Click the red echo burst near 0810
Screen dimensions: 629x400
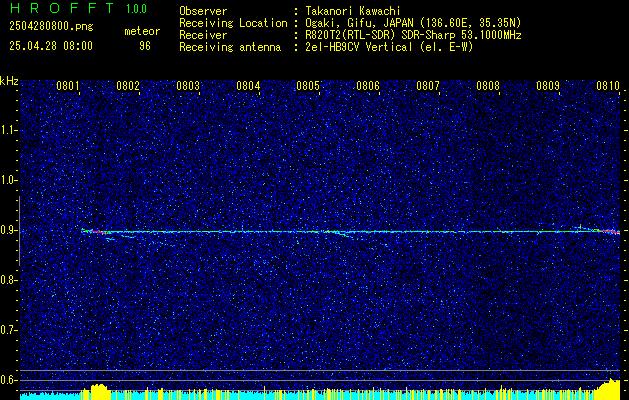click(x=611, y=231)
